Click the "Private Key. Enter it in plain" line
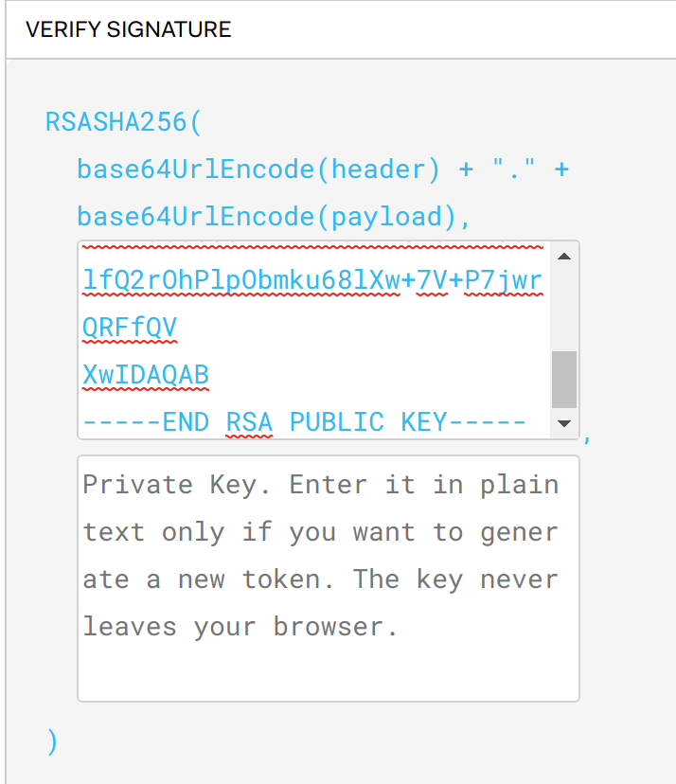Image resolution: width=676 pixels, height=784 pixels. click(x=320, y=485)
